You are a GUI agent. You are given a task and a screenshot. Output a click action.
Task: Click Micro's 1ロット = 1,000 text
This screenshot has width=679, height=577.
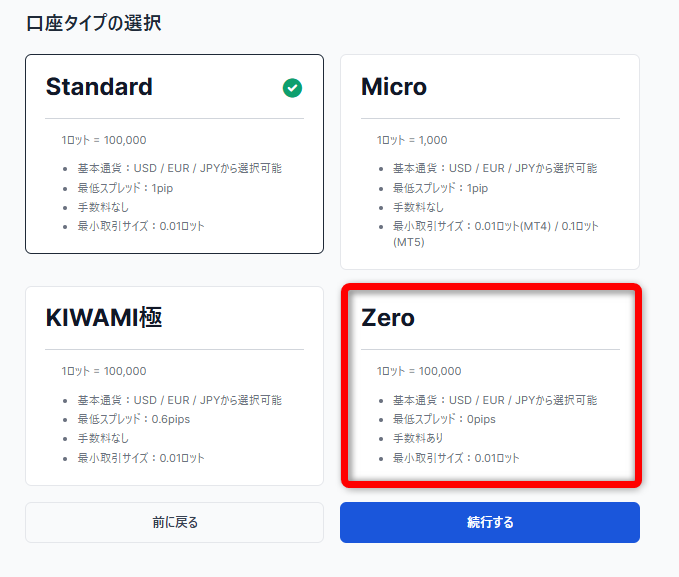coord(412,140)
